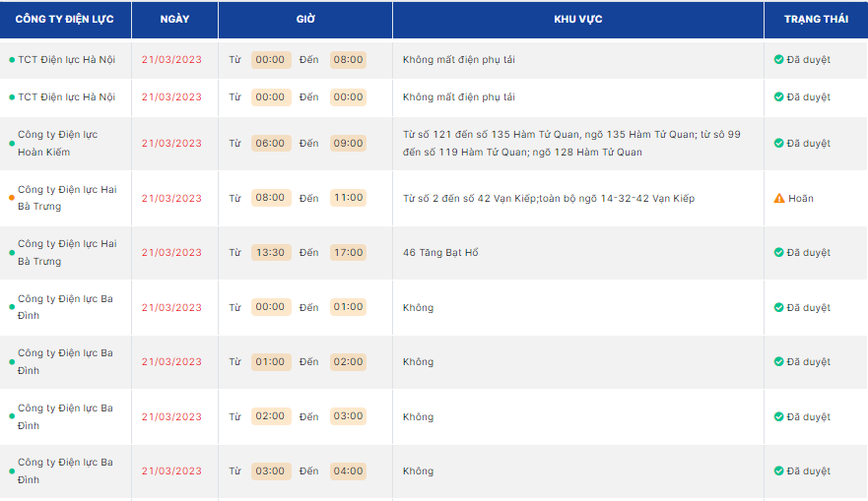Screen dimensions: 868x501
Task: Click the check icon in the Ba Đình 02:00–03:00 row
Action: tap(778, 417)
